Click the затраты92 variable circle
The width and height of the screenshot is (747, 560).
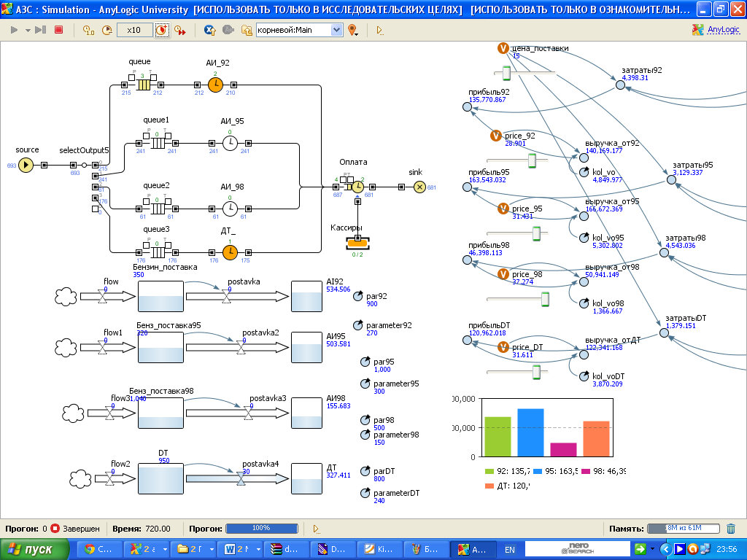click(620, 85)
